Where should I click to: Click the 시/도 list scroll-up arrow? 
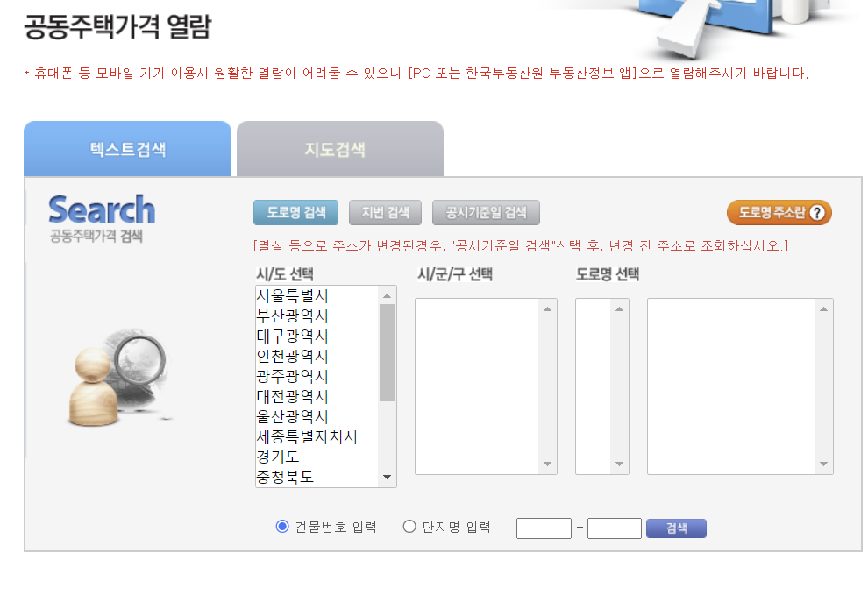387,295
